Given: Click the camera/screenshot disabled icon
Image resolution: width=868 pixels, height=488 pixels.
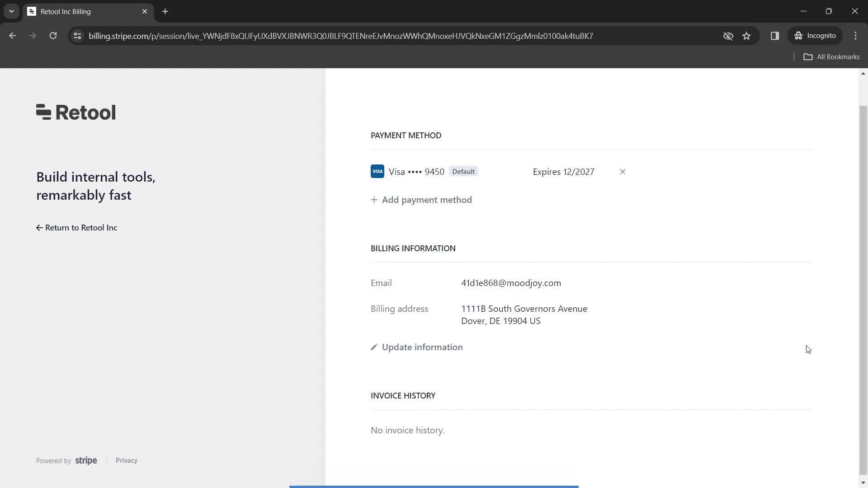Looking at the screenshot, I should pyautogui.click(x=728, y=36).
